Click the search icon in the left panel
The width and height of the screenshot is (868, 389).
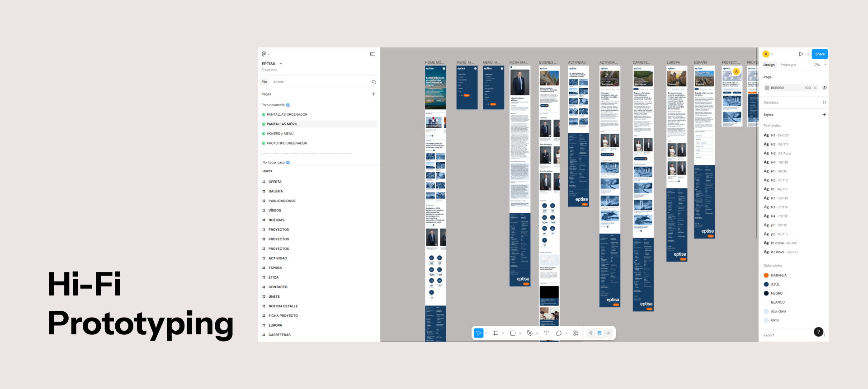click(374, 82)
